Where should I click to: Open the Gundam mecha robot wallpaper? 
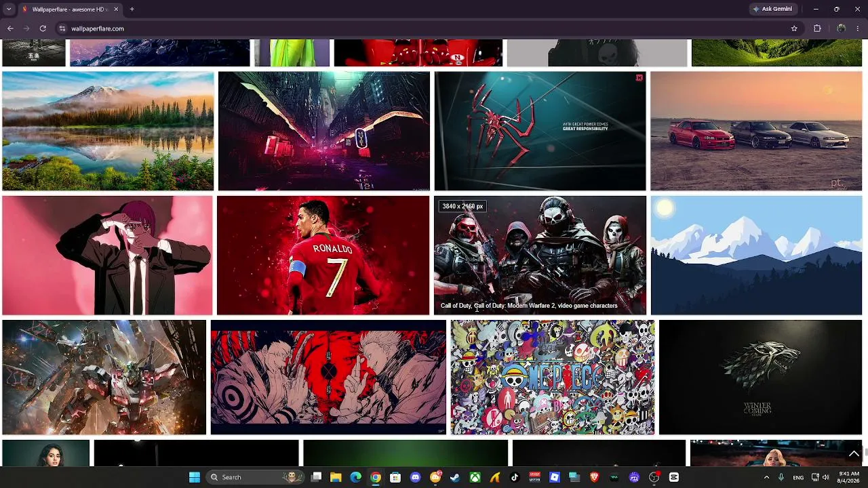[104, 378]
